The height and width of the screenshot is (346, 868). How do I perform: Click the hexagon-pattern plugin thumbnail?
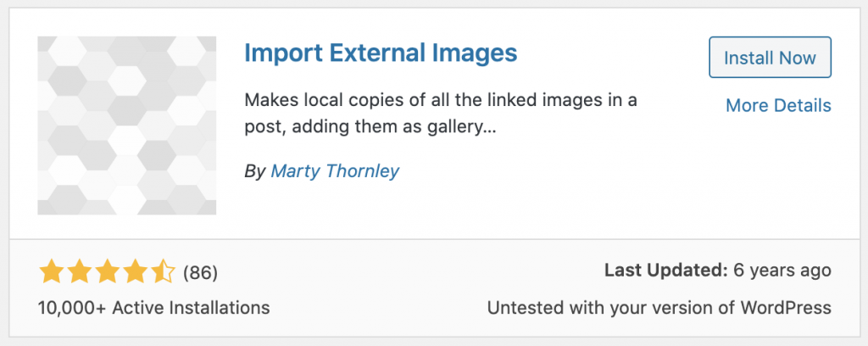pos(127,126)
